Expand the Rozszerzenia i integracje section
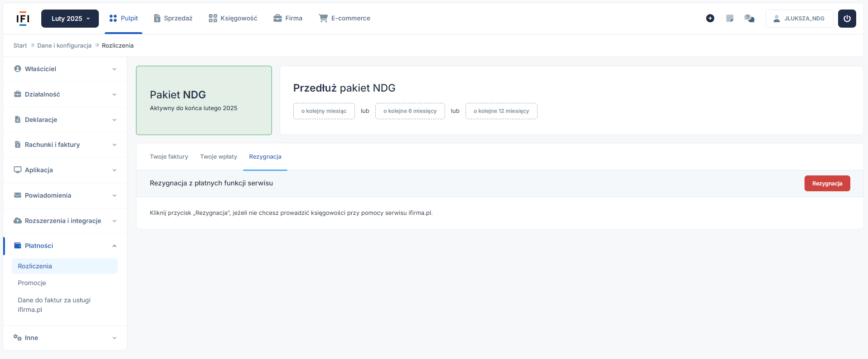868x359 pixels. tap(65, 221)
